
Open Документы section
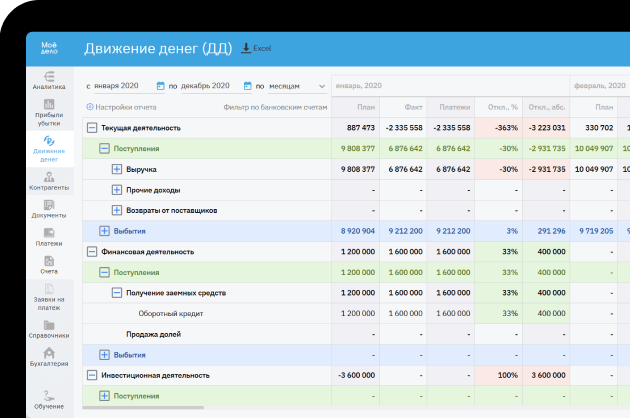[x=49, y=209]
